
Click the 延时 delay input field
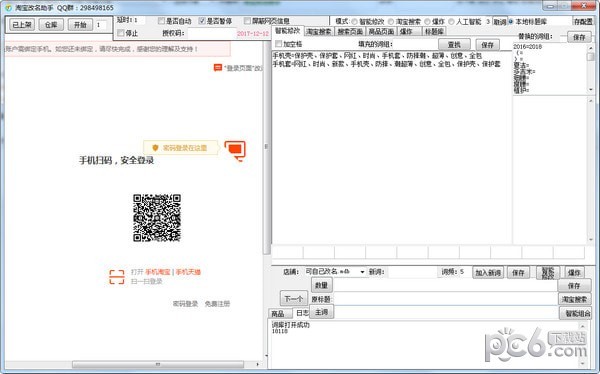click(139, 20)
